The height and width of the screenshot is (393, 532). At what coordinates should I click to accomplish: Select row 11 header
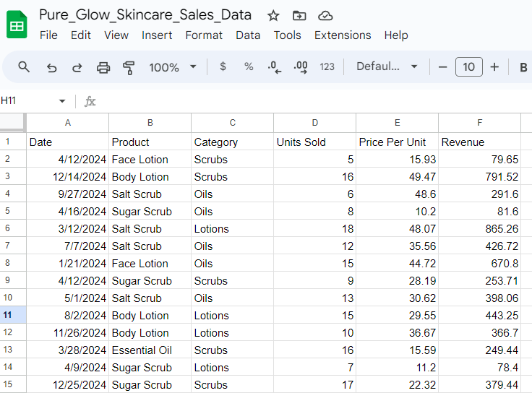coord(13,315)
